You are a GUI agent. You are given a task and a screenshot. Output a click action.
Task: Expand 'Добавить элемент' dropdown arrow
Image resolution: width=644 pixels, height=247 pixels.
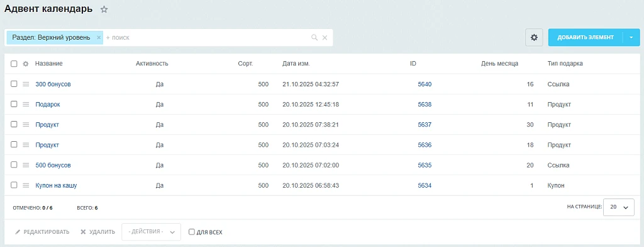(x=631, y=37)
